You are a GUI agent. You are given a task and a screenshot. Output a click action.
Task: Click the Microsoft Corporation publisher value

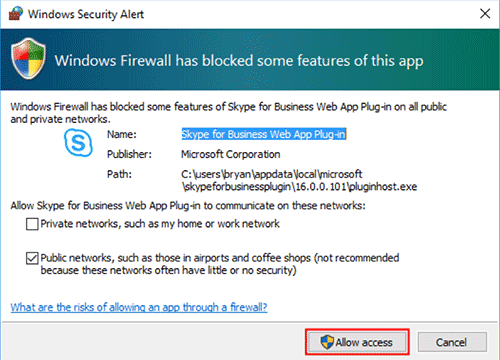click(231, 154)
